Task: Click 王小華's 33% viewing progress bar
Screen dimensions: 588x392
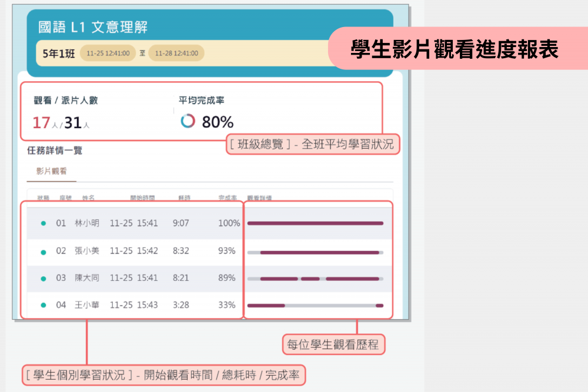Action: point(315,306)
